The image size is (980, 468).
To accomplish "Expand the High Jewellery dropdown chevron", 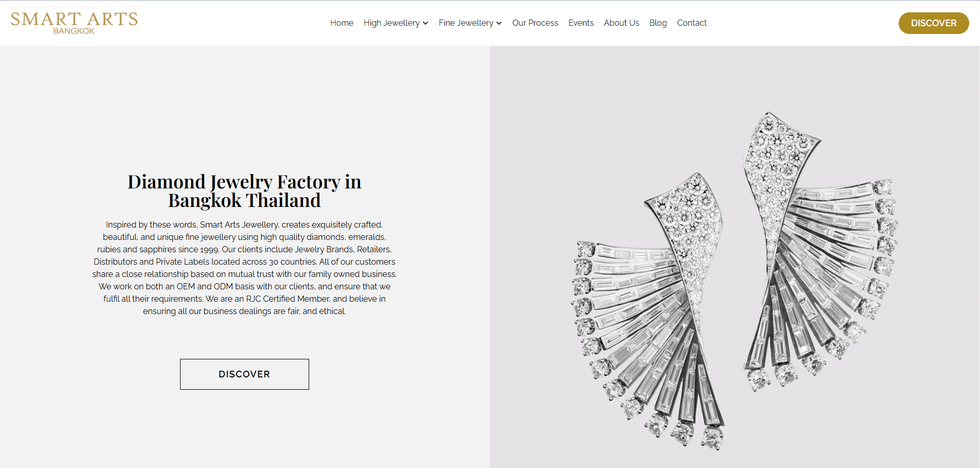I will click(x=425, y=23).
